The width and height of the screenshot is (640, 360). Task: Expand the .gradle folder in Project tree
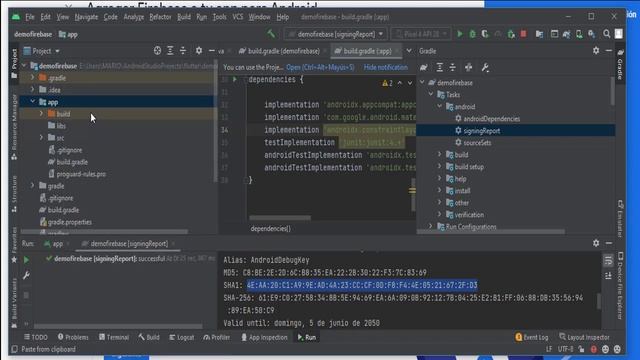[33, 78]
